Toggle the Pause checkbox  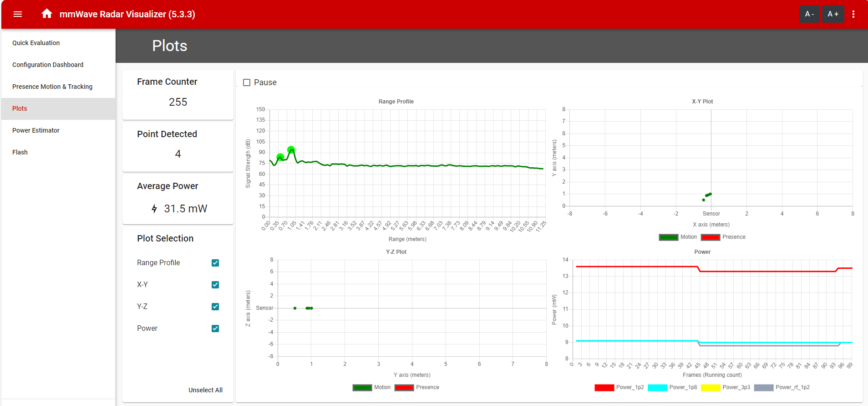coord(247,82)
